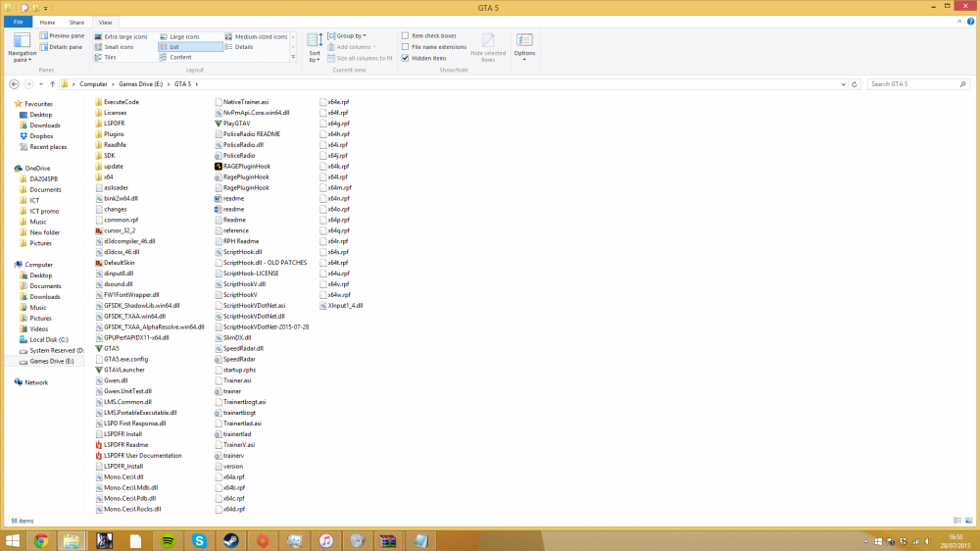Image resolution: width=980 pixels, height=551 pixels.
Task: Open the Add columns dropdown
Action: tap(352, 47)
